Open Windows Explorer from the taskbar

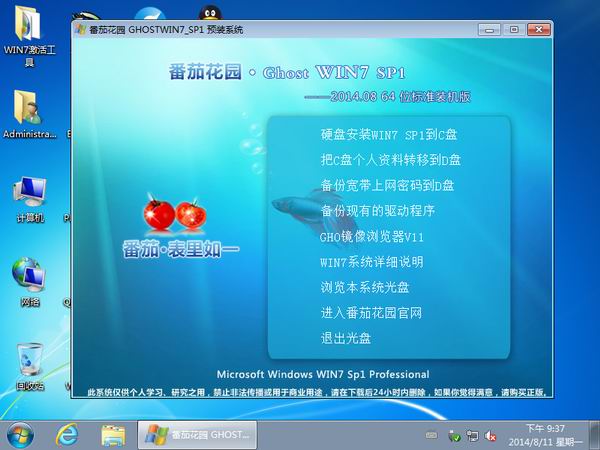pyautogui.click(x=113, y=435)
